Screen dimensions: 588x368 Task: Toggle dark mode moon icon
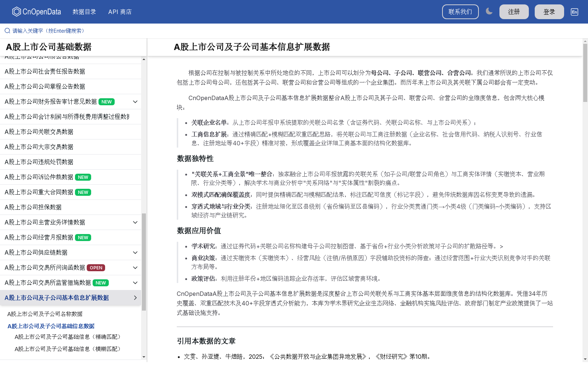[489, 11]
